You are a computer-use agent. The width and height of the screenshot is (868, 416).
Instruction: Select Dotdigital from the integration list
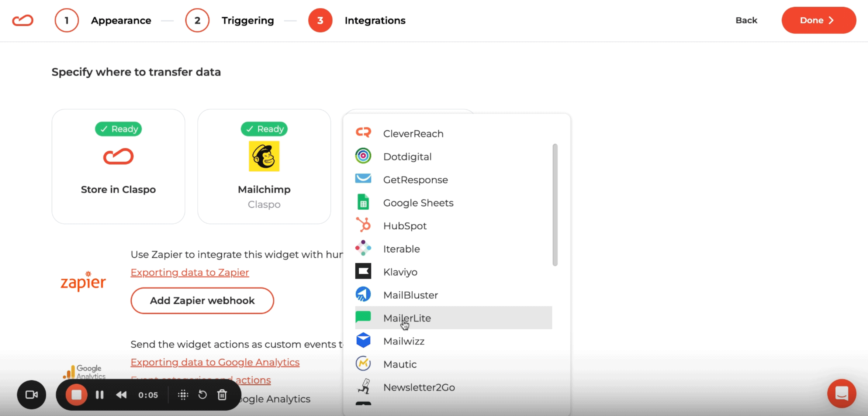453,156
